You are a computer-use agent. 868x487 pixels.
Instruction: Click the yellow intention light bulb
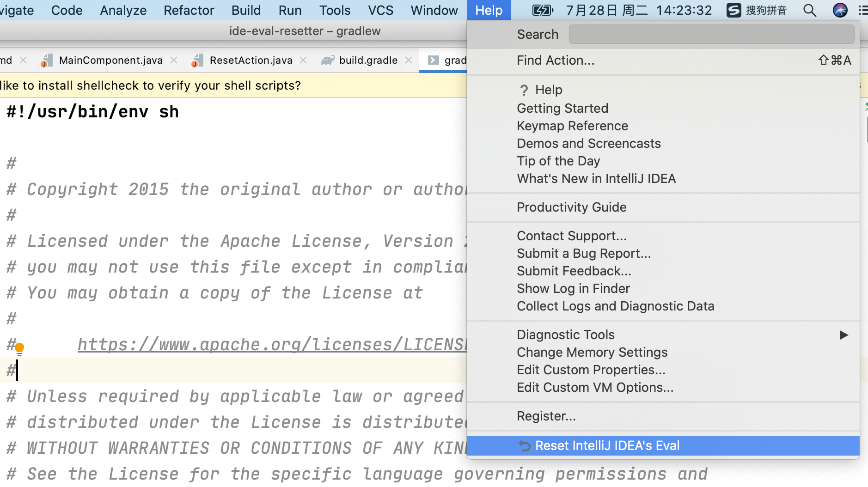click(x=19, y=348)
